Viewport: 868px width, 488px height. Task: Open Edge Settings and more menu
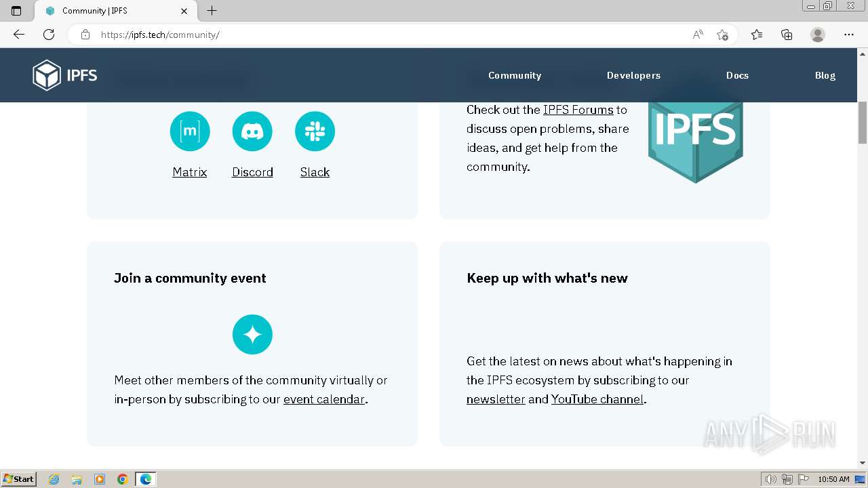[849, 35]
